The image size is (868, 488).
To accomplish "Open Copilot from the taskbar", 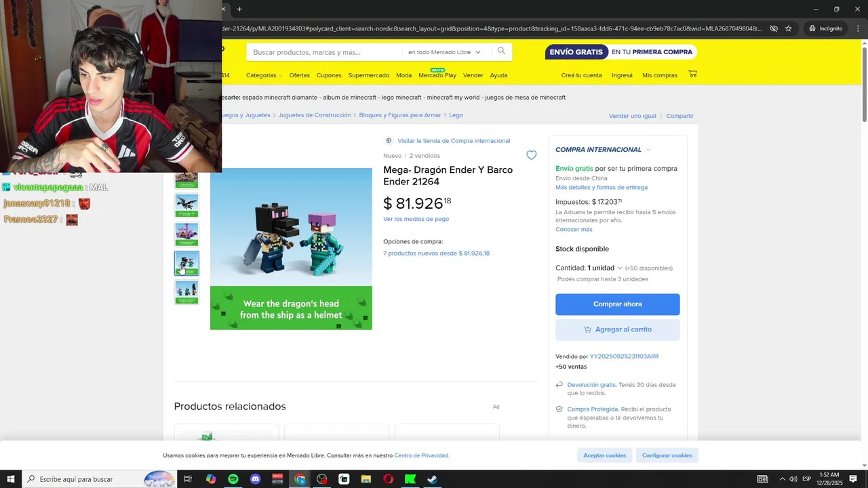I will pyautogui.click(x=211, y=479).
